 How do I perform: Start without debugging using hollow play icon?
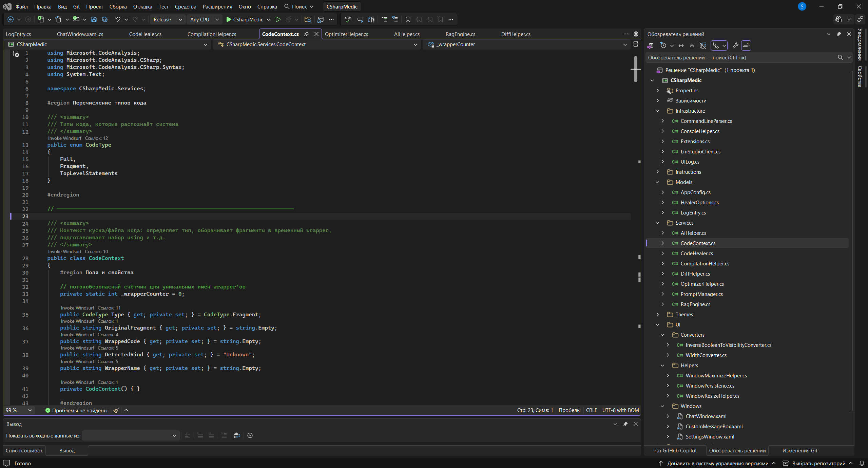[278, 19]
